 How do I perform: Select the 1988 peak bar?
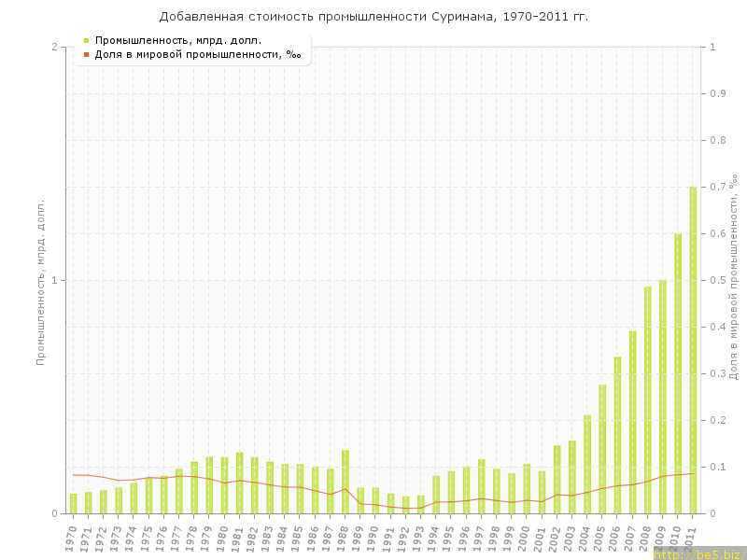(x=345, y=482)
